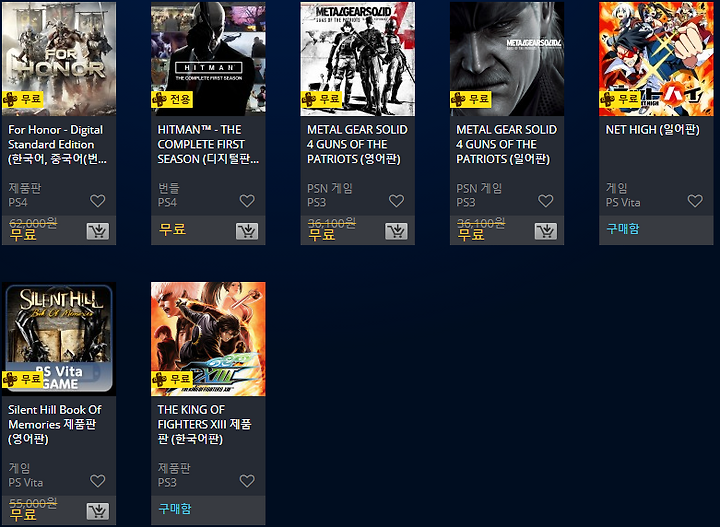
Task: Toggle wishlist heart for For Honor
Action: click(97, 201)
